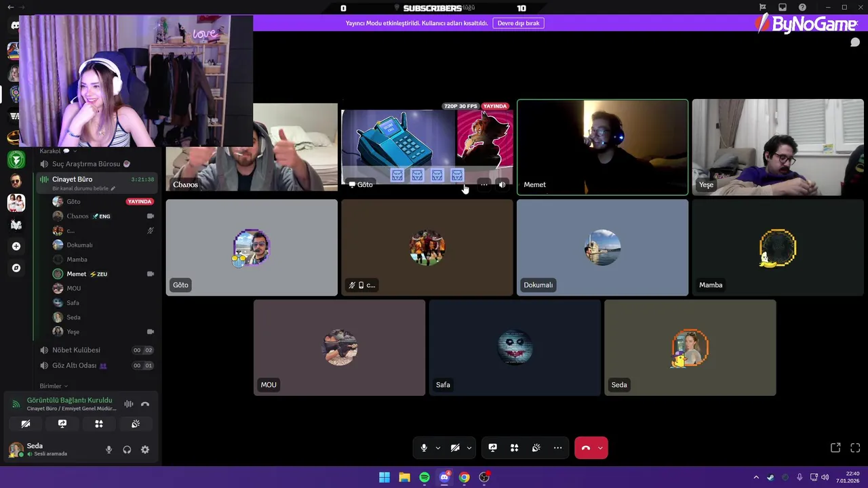Select Göto in voice member list
The height and width of the screenshot is (488, 868).
coord(103,202)
